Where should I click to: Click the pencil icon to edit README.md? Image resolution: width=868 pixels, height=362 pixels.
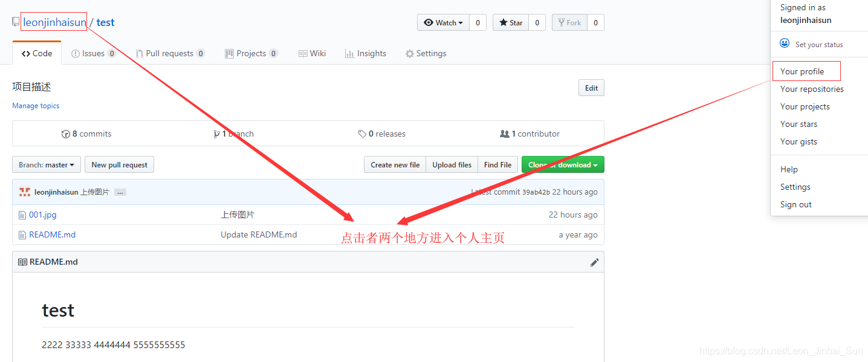click(594, 262)
